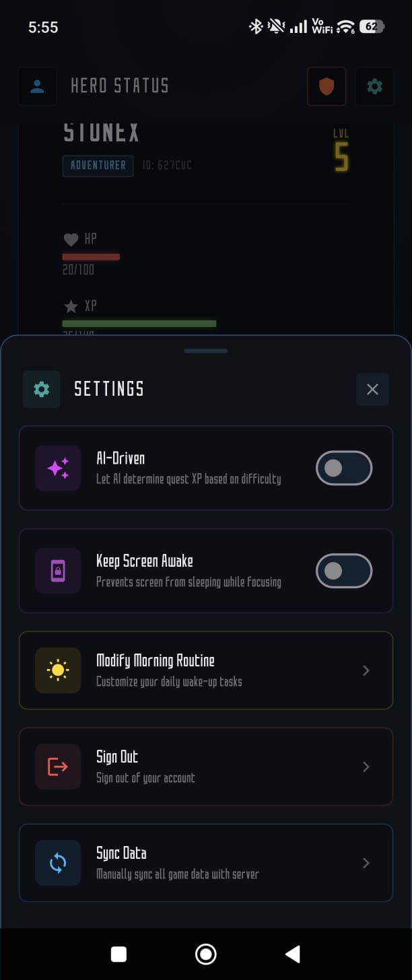The height and width of the screenshot is (980, 412).
Task: Tap the Morning Routine sun icon
Action: (58, 670)
